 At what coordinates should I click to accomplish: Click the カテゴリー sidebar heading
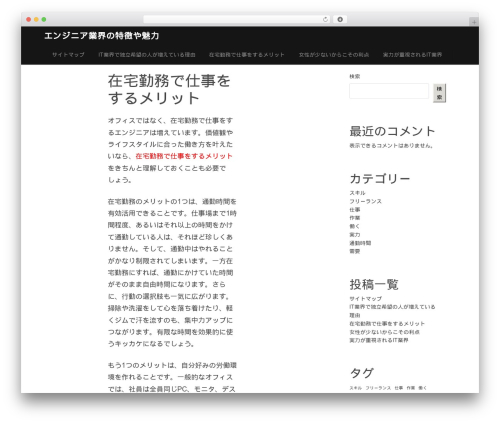pos(380,179)
